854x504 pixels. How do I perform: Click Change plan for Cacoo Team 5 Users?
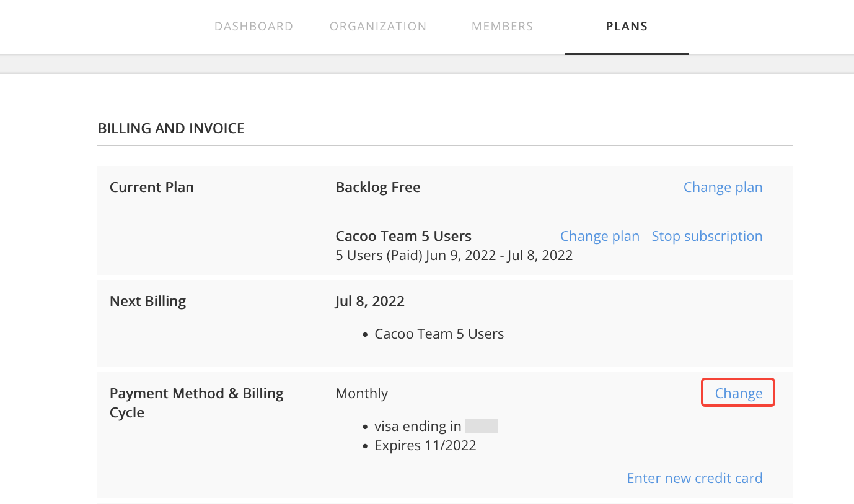point(600,236)
